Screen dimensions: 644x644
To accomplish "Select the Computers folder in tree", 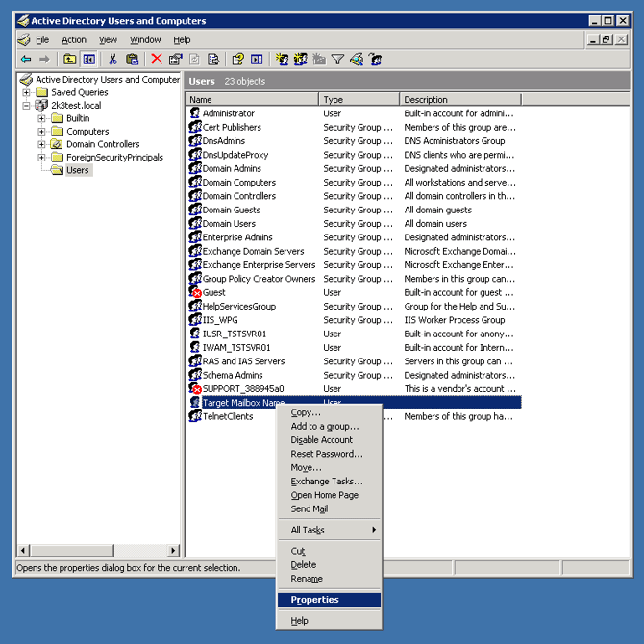I will [x=87, y=132].
